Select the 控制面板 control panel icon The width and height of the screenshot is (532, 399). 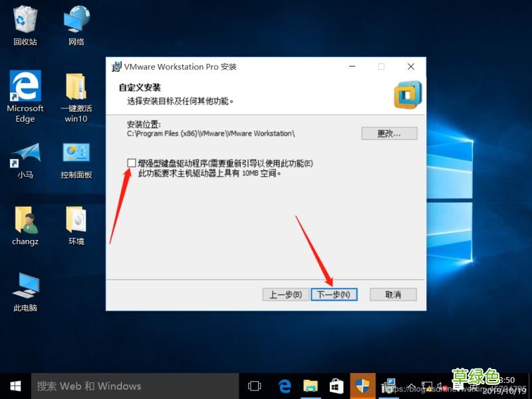(76, 161)
